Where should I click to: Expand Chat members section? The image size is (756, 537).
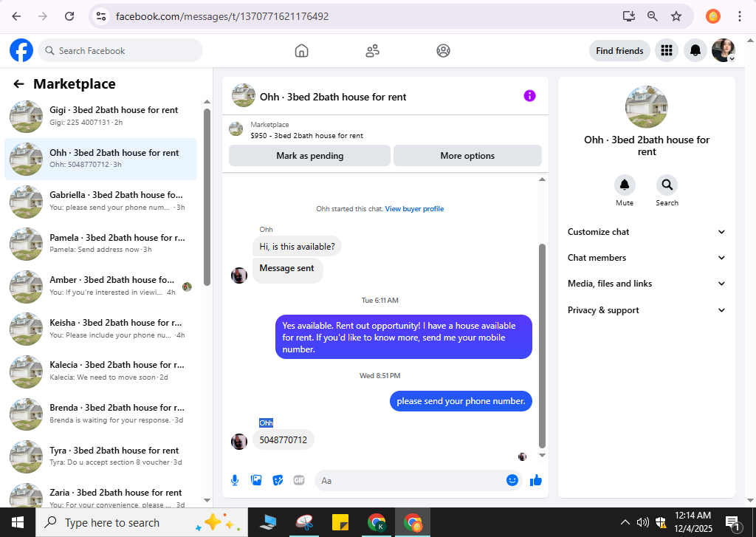(647, 258)
